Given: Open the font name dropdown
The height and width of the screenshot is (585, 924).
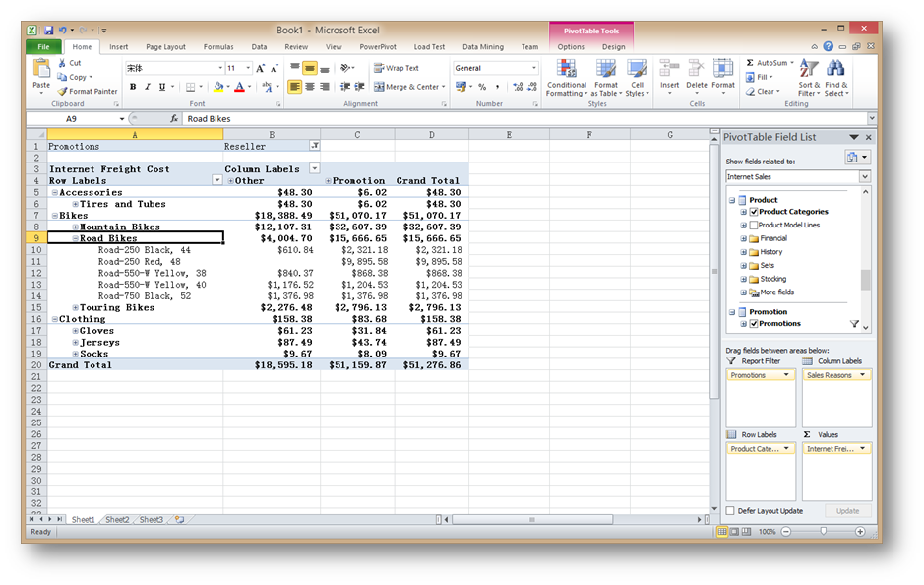Looking at the screenshot, I should pyautogui.click(x=220, y=68).
